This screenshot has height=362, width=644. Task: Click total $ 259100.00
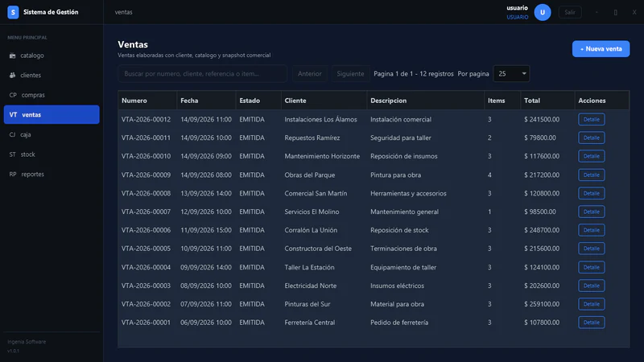(542, 304)
